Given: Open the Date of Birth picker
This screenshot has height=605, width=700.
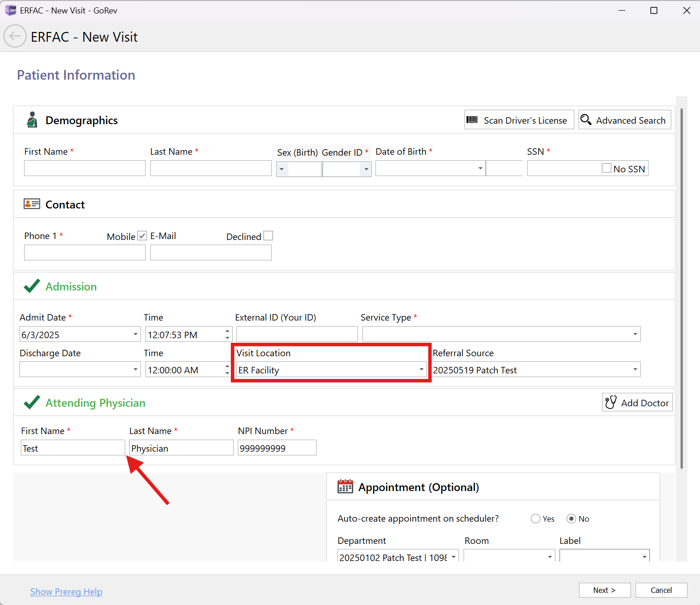Looking at the screenshot, I should tap(480, 168).
